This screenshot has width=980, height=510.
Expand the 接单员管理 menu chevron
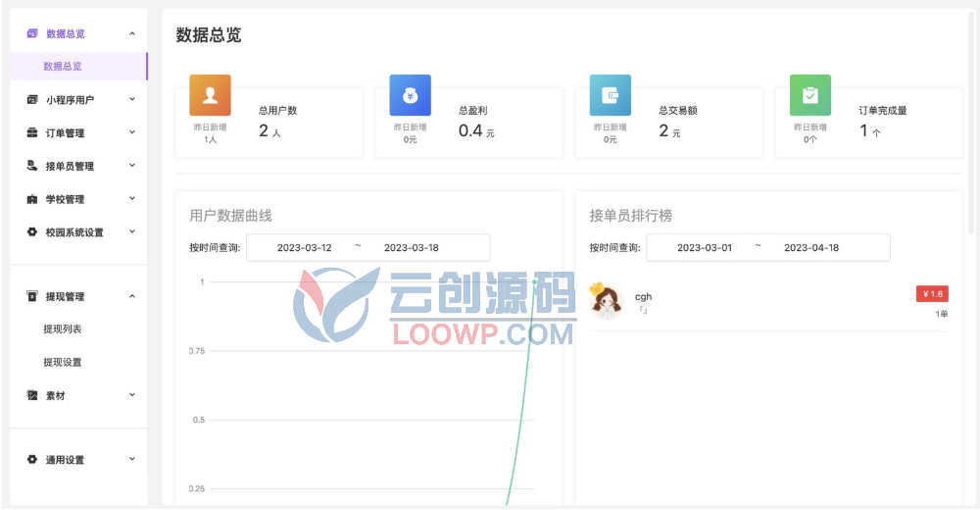click(x=132, y=166)
